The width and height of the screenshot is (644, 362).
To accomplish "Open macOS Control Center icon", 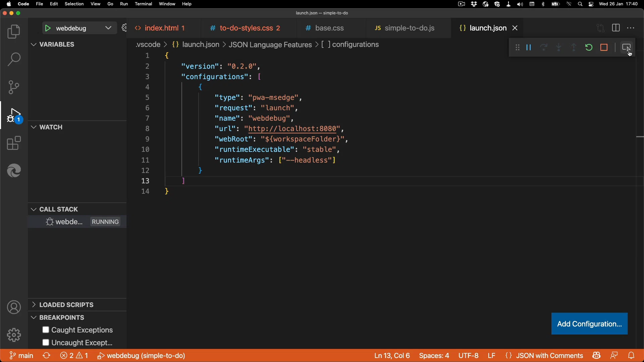I will [591, 4].
